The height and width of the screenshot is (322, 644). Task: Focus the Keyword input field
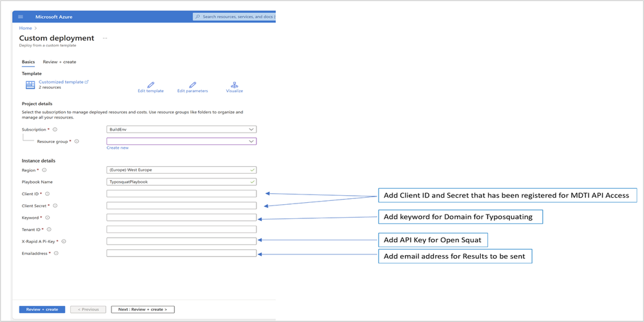182,218
